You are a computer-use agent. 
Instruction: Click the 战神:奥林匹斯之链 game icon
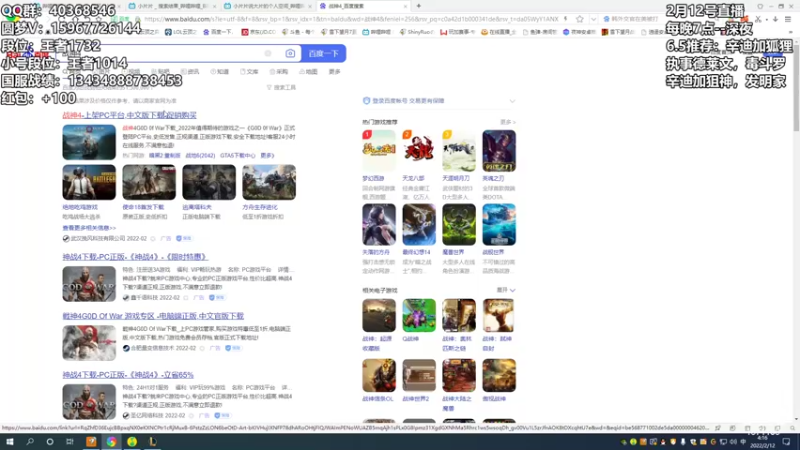click(x=459, y=315)
